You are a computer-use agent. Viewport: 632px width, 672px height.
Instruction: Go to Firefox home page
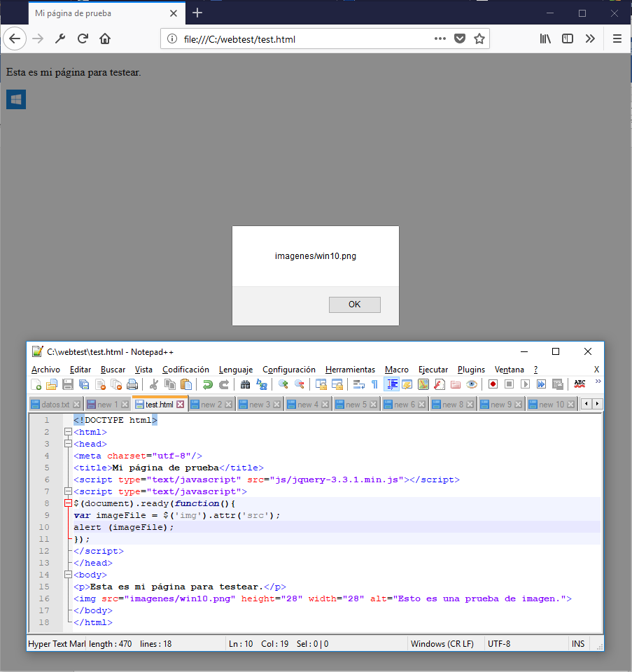point(105,39)
